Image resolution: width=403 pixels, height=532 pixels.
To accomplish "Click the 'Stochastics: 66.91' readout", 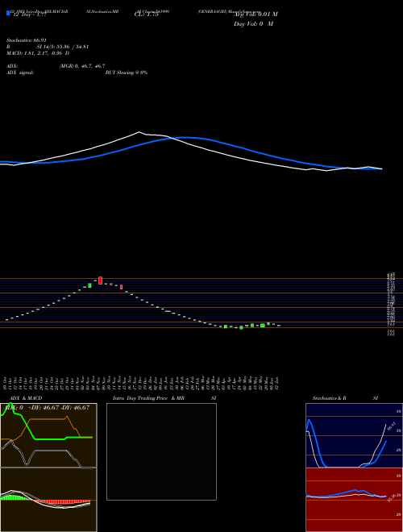I will pyautogui.click(x=27, y=40).
